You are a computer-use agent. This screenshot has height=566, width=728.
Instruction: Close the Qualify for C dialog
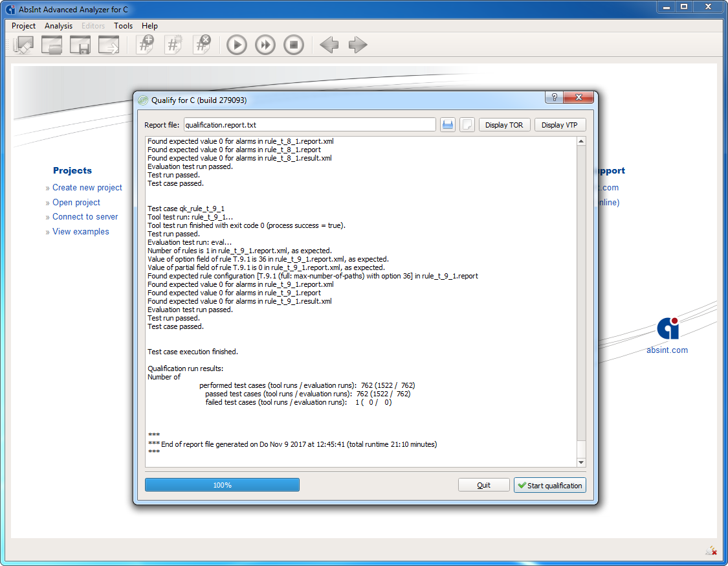pyautogui.click(x=579, y=97)
